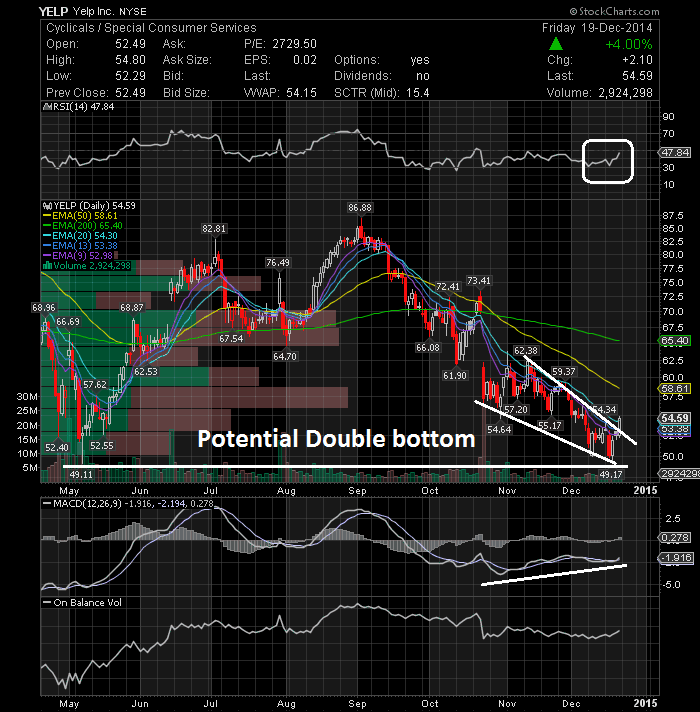Click the green '+4.00%' percent change
Image resolution: width=700 pixels, height=712 pixels.
coord(629,44)
